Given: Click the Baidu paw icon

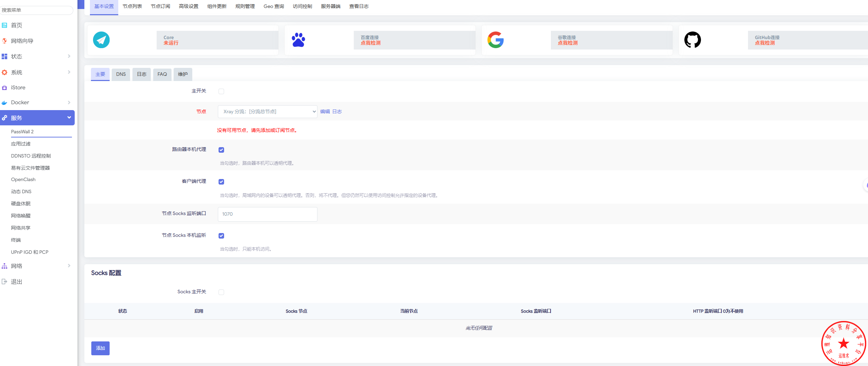Looking at the screenshot, I should pos(298,40).
